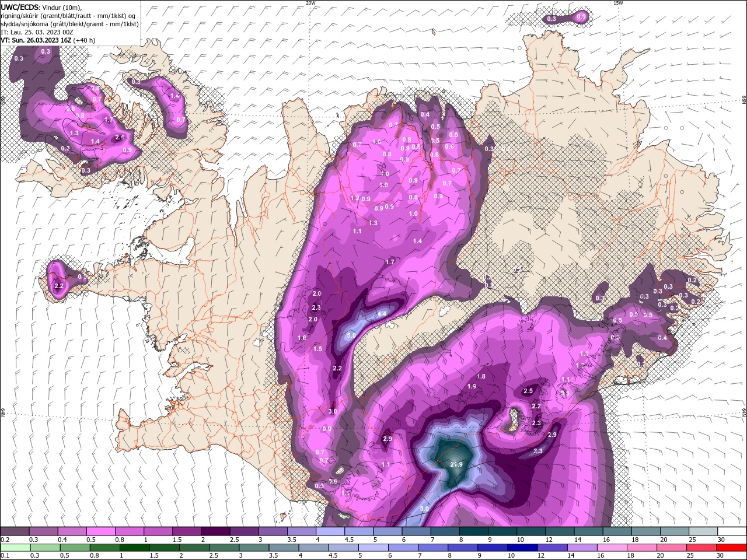Click the bright pink 0.5 swatch in snow legend
Image resolution: width=747 pixels, height=560 pixels.
click(x=100, y=531)
